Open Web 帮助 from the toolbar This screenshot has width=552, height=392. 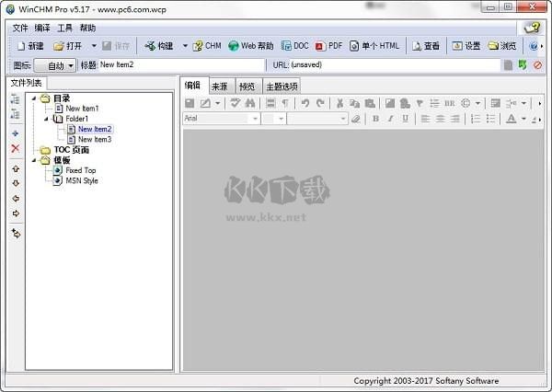pyautogui.click(x=251, y=46)
